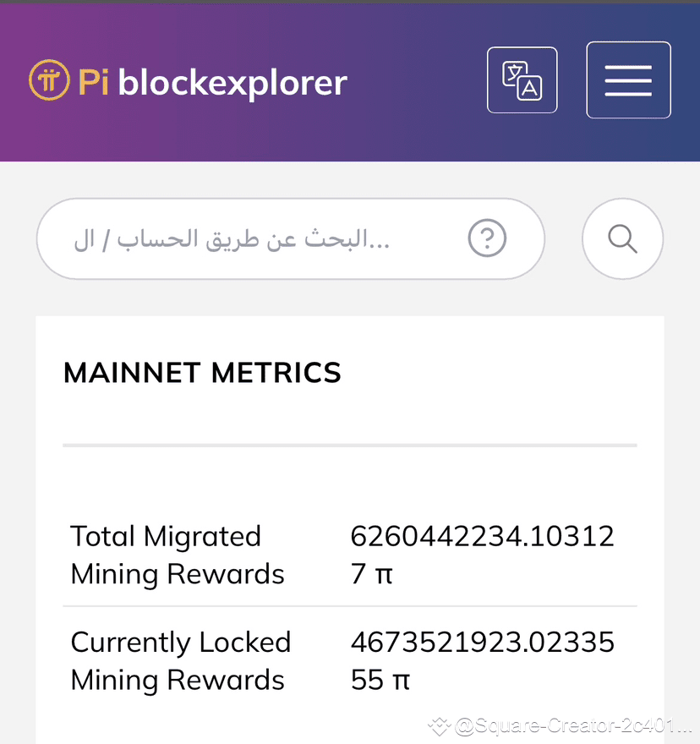Click the magnifying glass search button
This screenshot has width=700, height=744.
622,238
